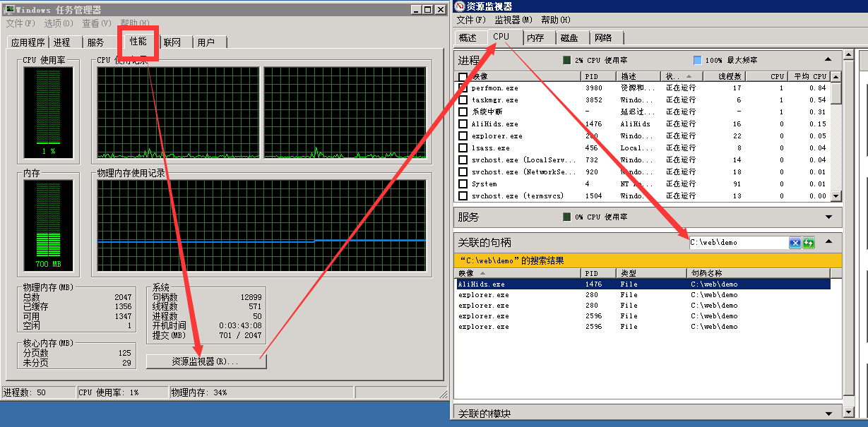Click the green CPU usage indicator in 进程 header
The image size is (868, 427).
pos(566,60)
